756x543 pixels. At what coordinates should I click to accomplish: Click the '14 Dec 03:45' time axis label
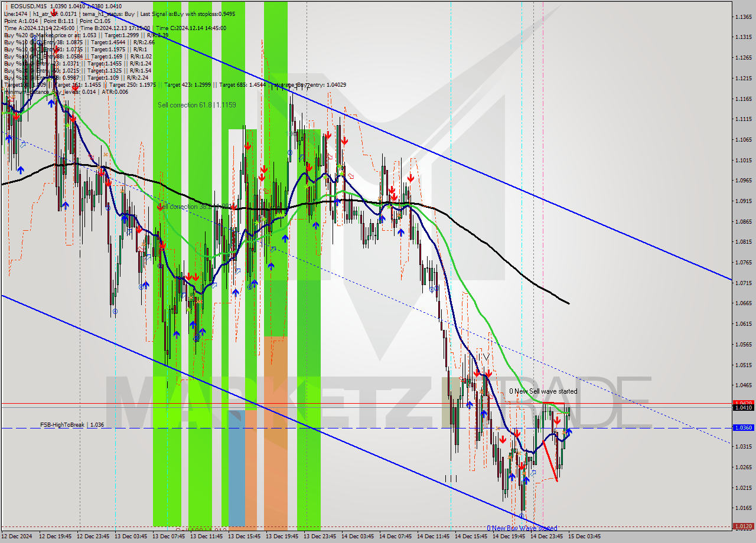point(358,537)
